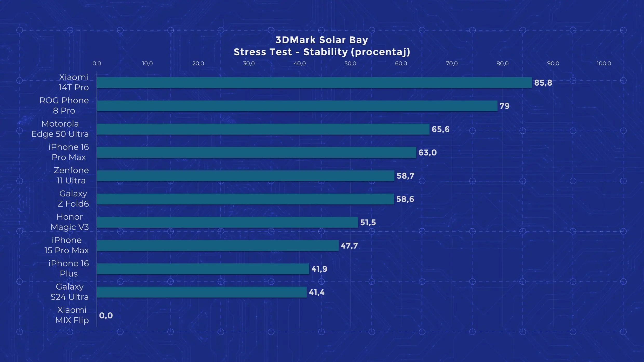The image size is (644, 362).
Task: Click the 'Honor Magic V3' label
Action: point(70,222)
